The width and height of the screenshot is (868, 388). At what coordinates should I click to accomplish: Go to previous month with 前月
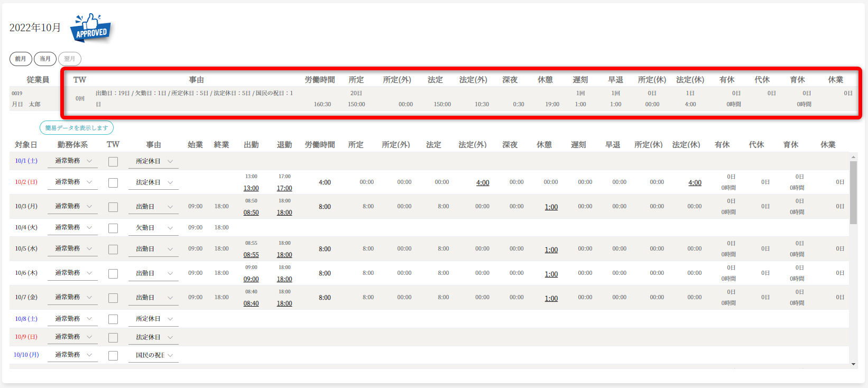pos(21,59)
